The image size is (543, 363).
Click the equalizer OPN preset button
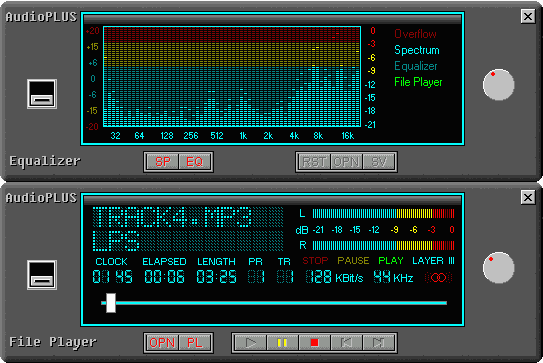pyautogui.click(x=346, y=162)
